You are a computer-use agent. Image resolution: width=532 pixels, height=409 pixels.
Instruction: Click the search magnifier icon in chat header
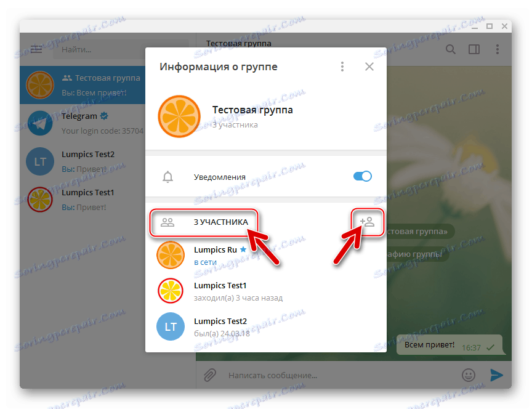pyautogui.click(x=451, y=49)
